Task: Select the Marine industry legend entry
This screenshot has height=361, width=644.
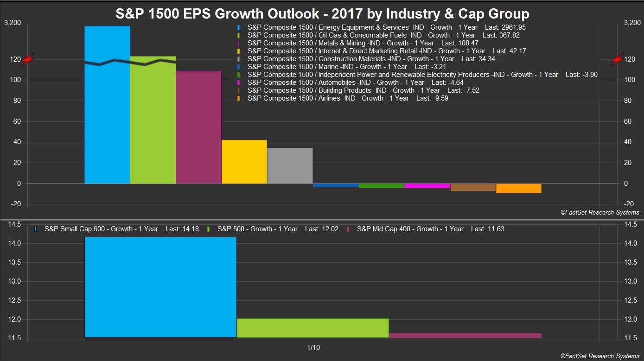Action: point(347,67)
